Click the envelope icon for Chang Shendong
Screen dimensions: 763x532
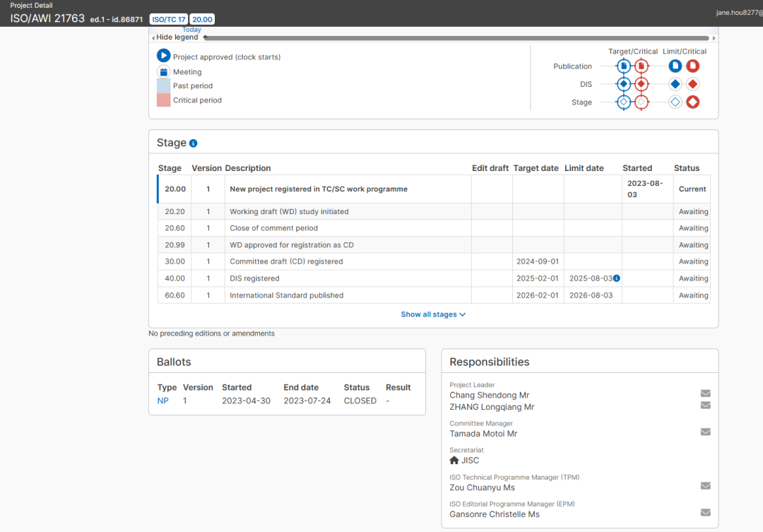point(705,394)
